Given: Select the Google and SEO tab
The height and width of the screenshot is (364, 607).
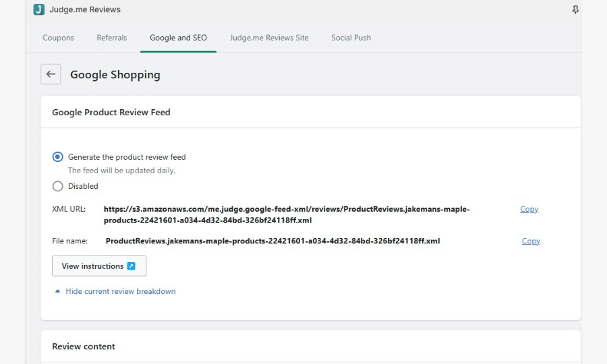Looking at the screenshot, I should tap(178, 38).
